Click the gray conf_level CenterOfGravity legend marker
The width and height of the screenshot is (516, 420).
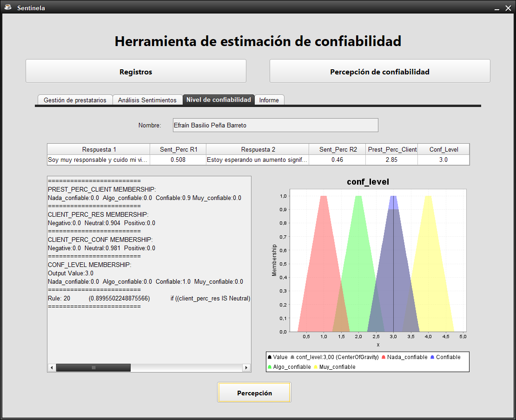(x=292, y=357)
